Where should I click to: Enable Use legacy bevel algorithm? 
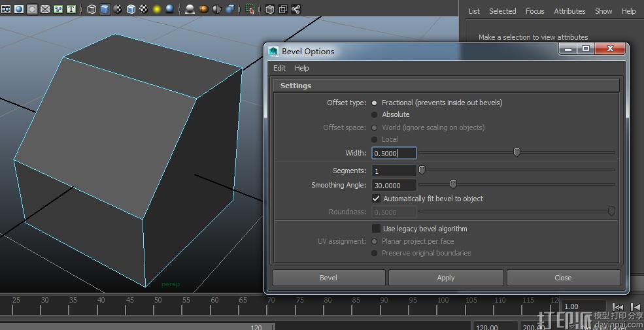(x=376, y=229)
